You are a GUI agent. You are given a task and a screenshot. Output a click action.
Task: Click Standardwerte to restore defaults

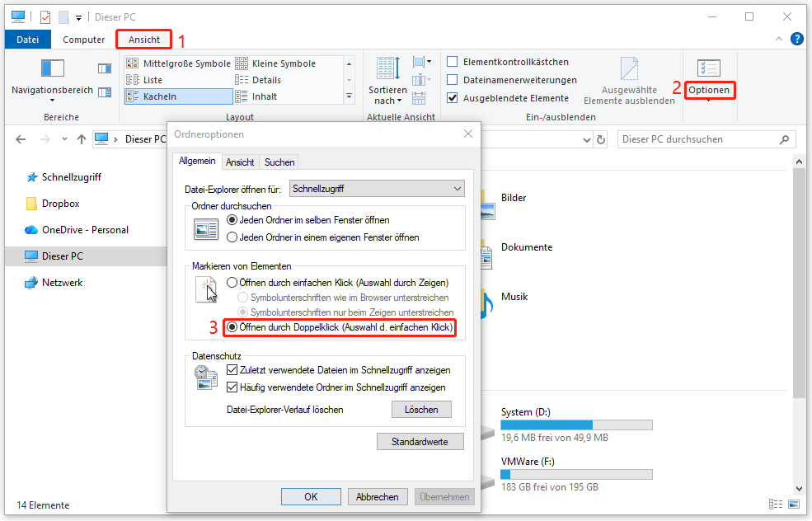tap(420, 442)
